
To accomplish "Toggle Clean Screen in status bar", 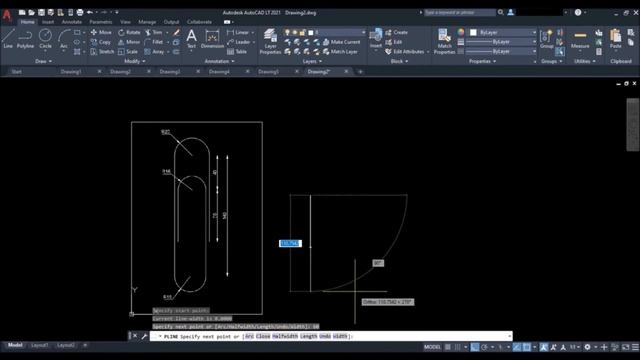I will [x=625, y=347].
